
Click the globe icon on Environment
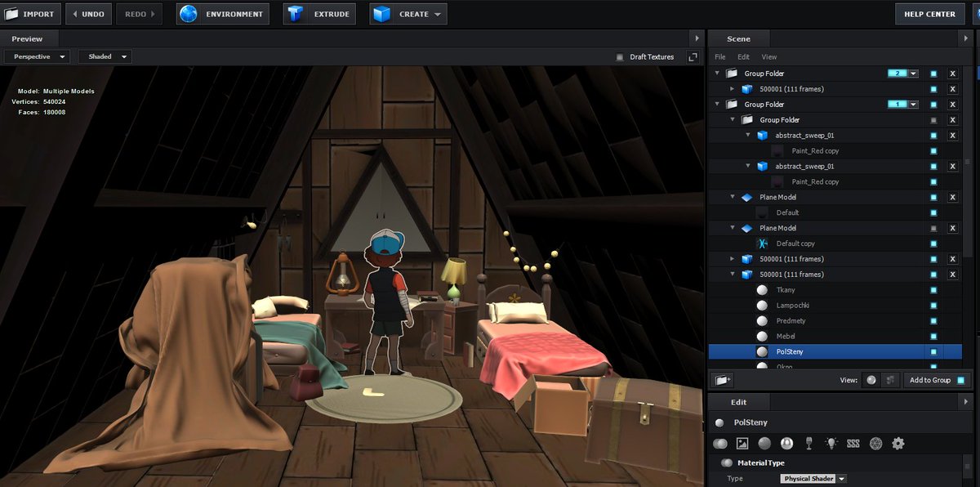click(189, 14)
